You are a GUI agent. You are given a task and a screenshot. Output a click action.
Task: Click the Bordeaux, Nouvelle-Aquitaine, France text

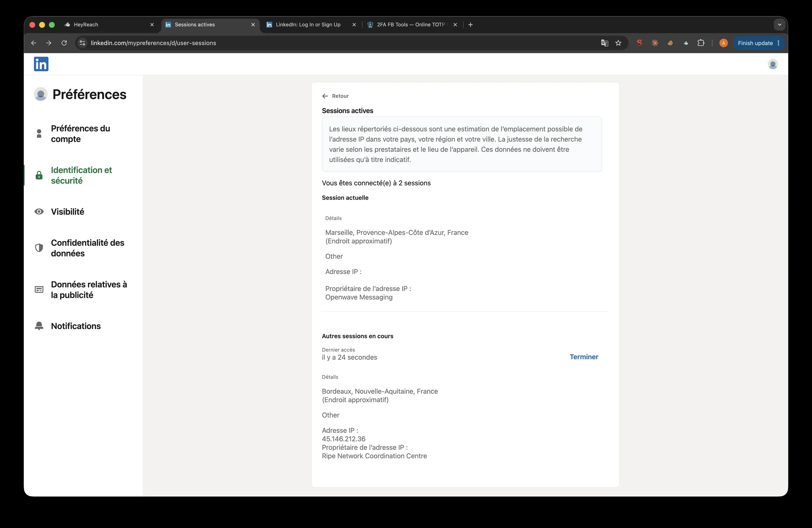[x=380, y=391]
